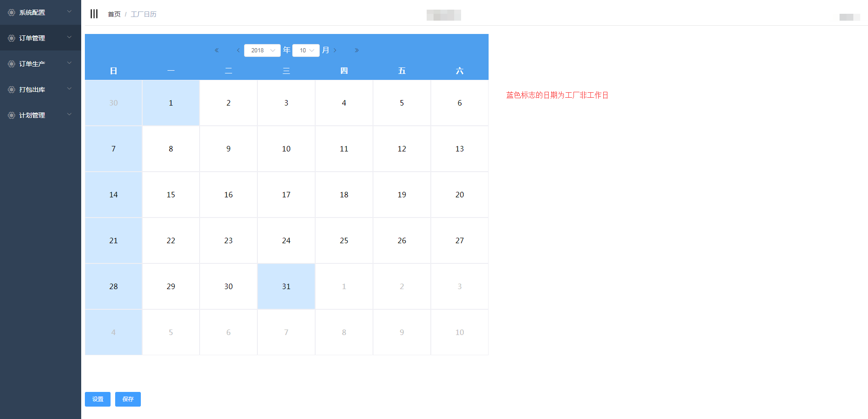Jump to next year with double-right arrow

[356, 50]
